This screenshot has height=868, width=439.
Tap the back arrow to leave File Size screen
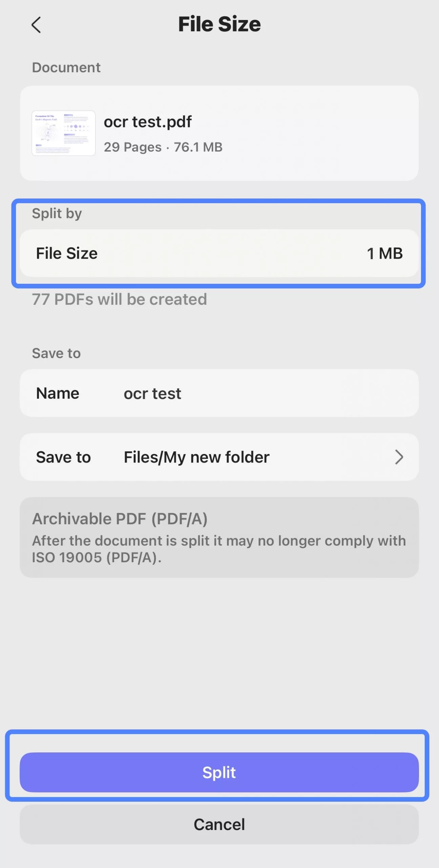[x=36, y=24]
